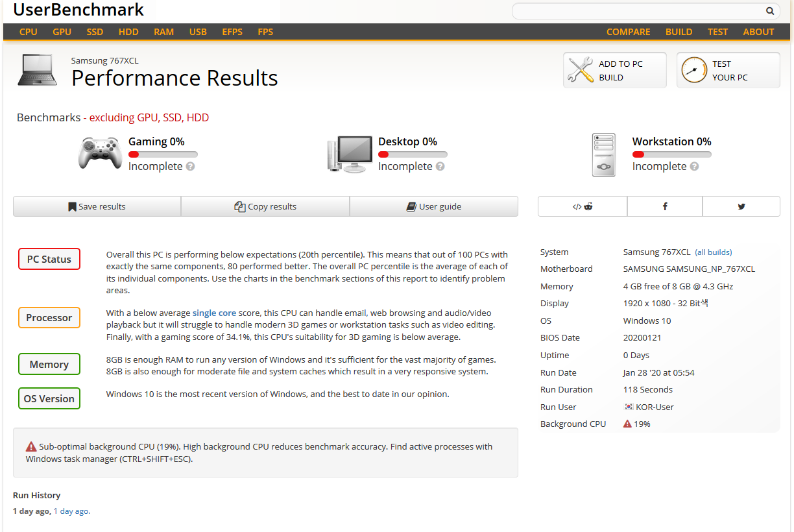Screen dimensions: 794x532
Task: Click the stopwatch icon for Test Your PC
Action: tap(694, 70)
